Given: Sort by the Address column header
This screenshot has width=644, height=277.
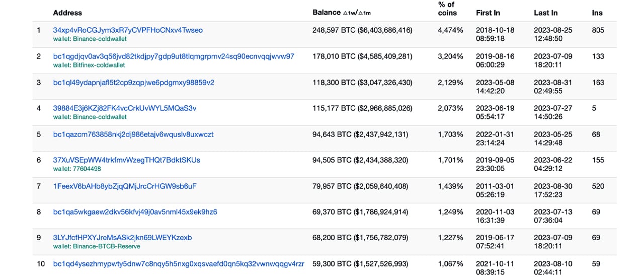Looking at the screenshot, I should coord(67,13).
